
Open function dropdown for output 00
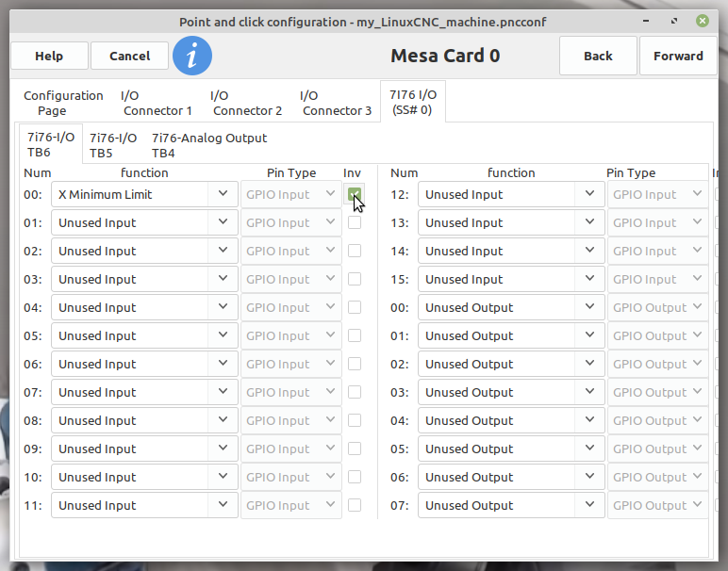511,307
